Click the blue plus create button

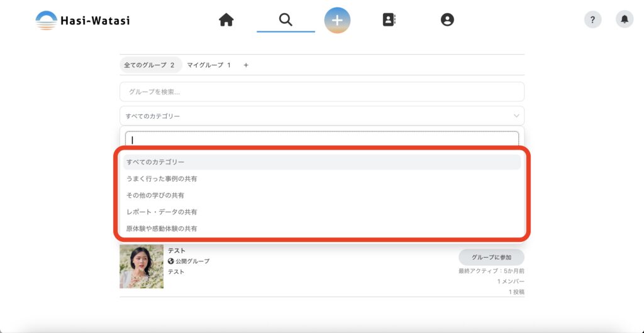coord(337,20)
